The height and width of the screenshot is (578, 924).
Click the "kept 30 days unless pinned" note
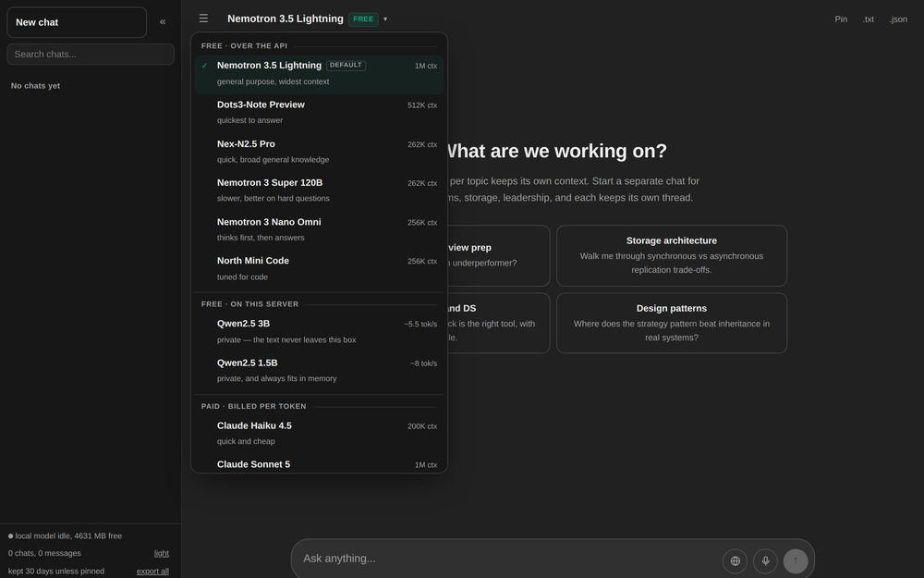click(56, 571)
